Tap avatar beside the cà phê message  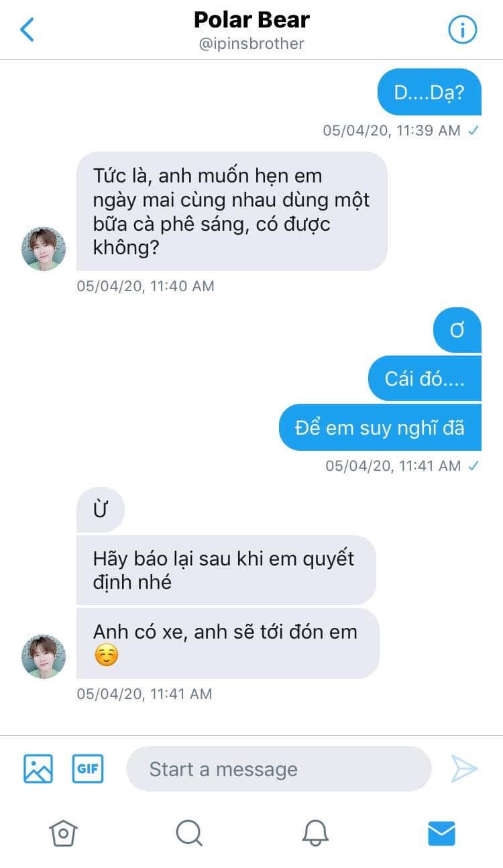44,249
